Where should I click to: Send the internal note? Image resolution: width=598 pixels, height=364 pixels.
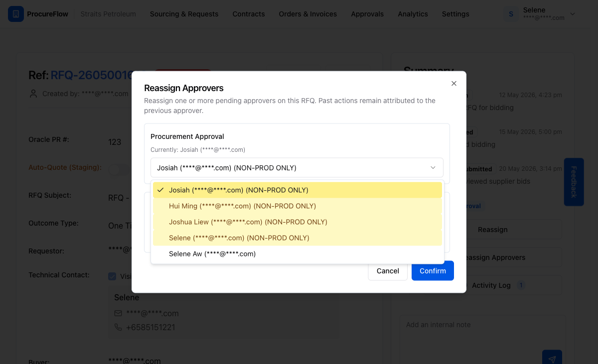[552, 359]
